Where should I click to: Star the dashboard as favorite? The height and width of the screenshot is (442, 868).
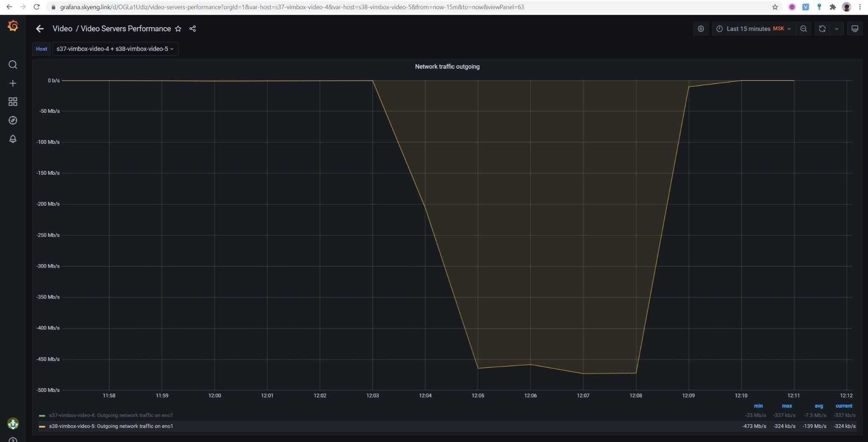click(178, 28)
